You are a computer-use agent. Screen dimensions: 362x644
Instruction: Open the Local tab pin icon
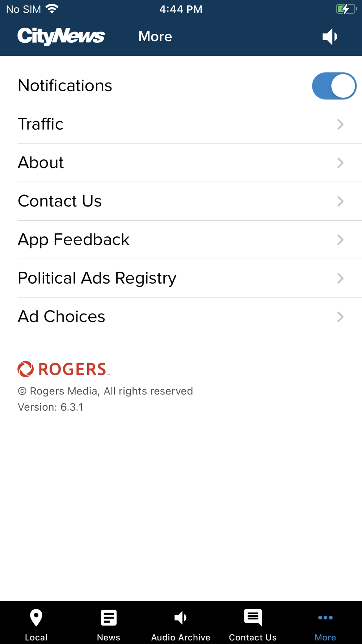[36, 618]
